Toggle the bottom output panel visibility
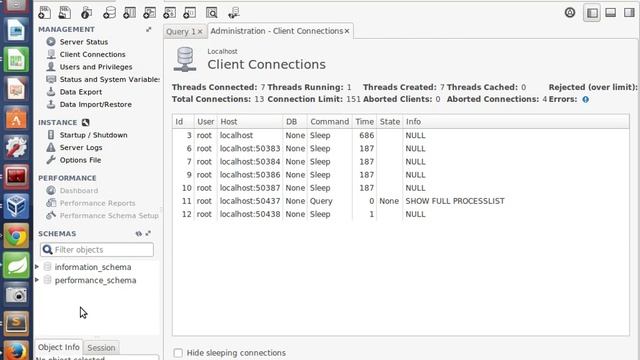Viewport: 640px width, 360px height. (611, 13)
